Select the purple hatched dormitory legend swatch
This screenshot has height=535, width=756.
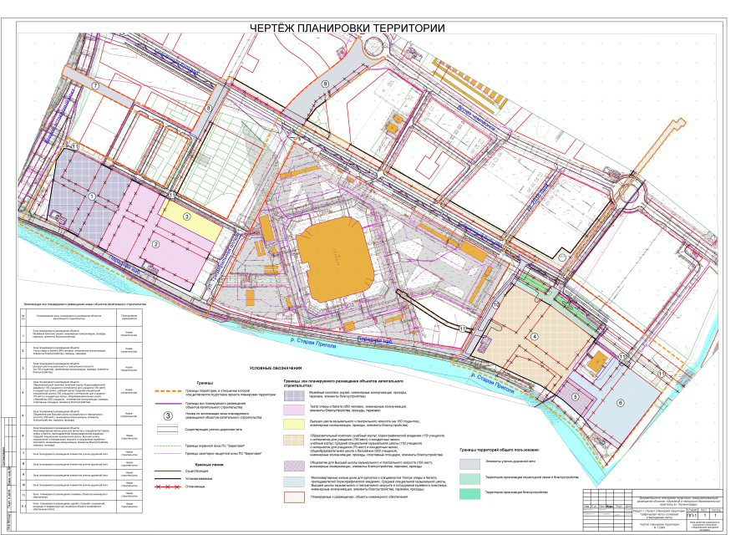click(x=295, y=465)
